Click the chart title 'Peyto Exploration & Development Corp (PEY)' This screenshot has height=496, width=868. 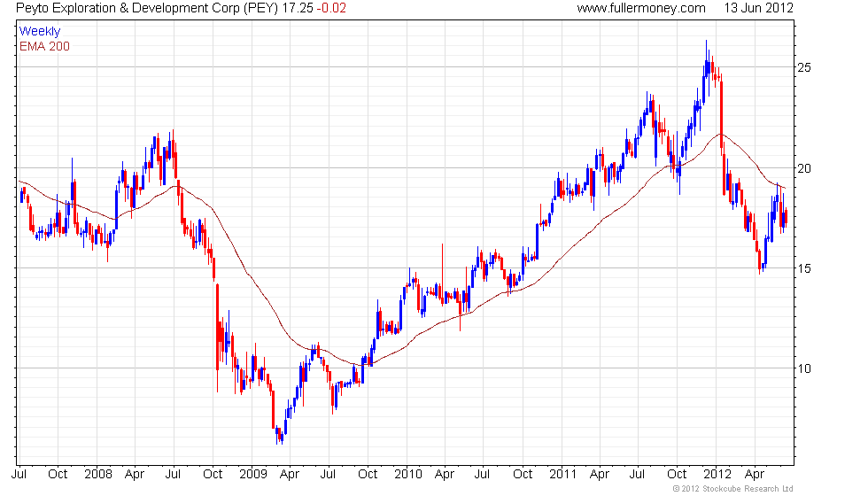tap(147, 8)
